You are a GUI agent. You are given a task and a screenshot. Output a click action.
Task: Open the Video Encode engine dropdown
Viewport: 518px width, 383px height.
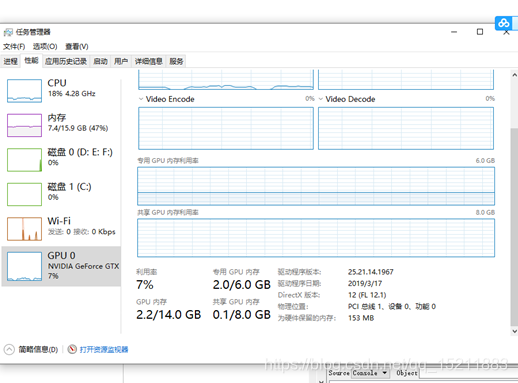click(x=141, y=99)
